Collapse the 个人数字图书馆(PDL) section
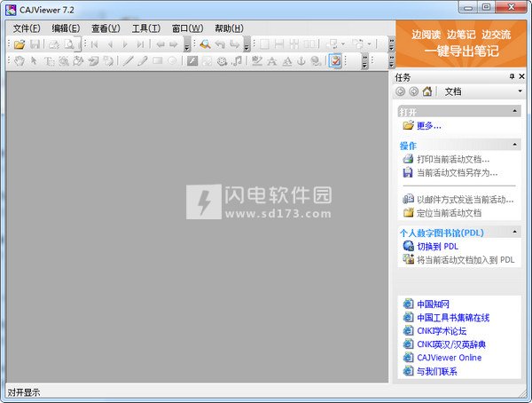The width and height of the screenshot is (532, 403). pos(514,232)
